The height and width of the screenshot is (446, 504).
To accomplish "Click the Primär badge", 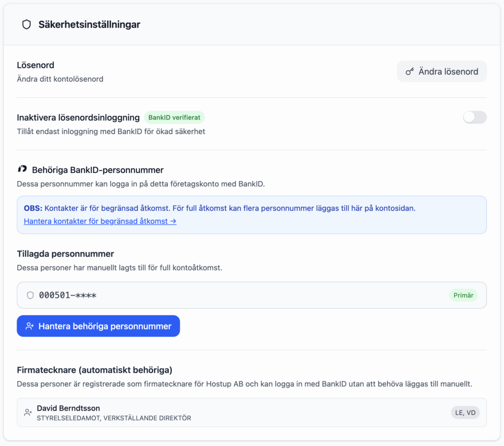I will 463,295.
